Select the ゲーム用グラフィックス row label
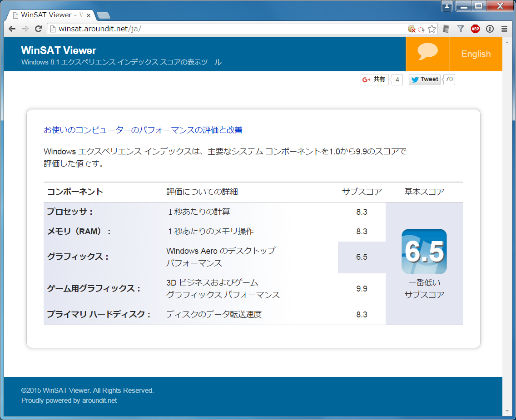516x420 pixels. (94, 288)
